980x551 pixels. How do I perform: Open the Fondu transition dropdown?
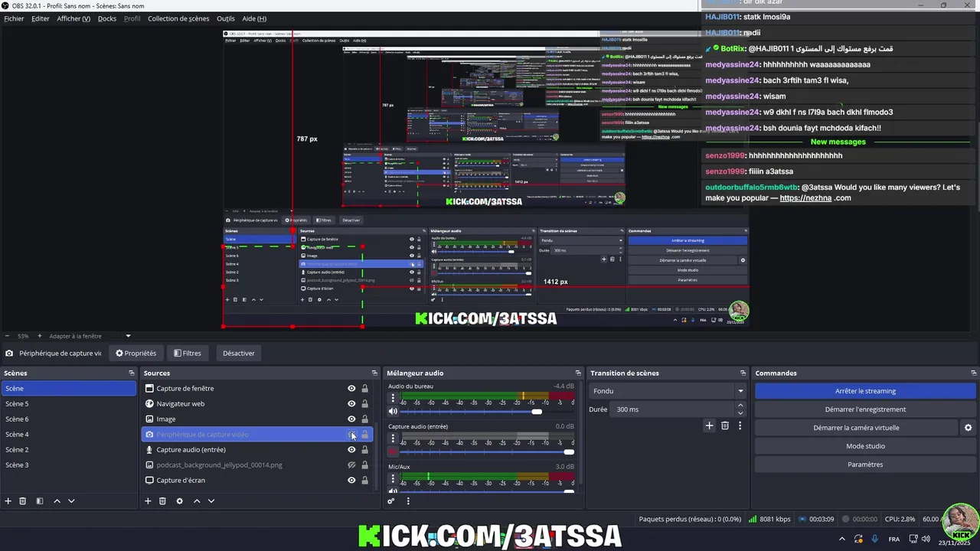coord(668,391)
